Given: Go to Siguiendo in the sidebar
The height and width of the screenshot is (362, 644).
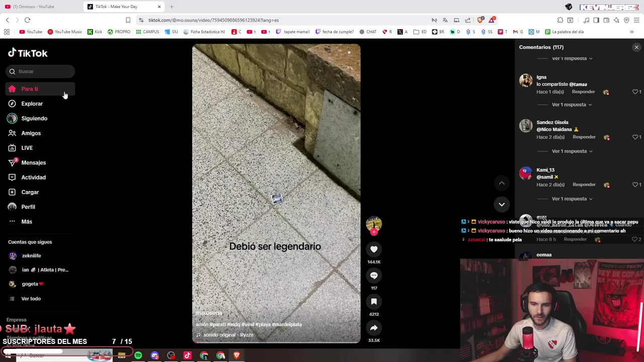Looking at the screenshot, I should click(x=34, y=118).
